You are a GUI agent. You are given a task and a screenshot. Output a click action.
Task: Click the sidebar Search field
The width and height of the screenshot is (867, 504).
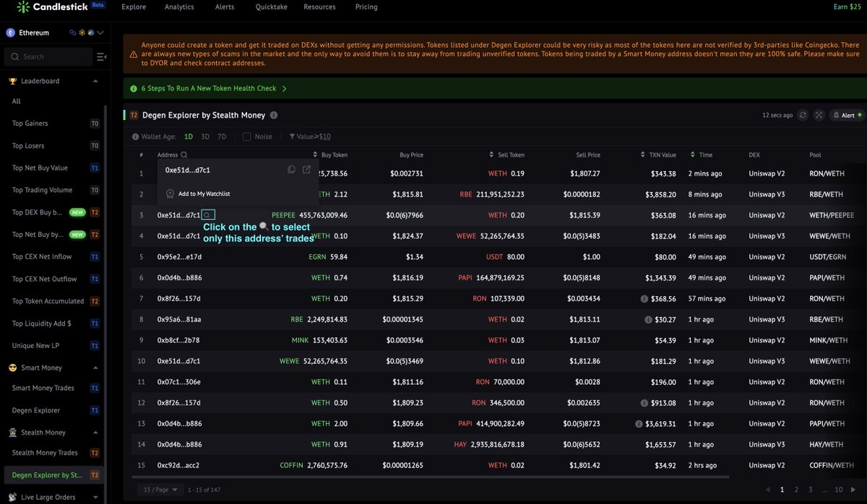(48, 56)
